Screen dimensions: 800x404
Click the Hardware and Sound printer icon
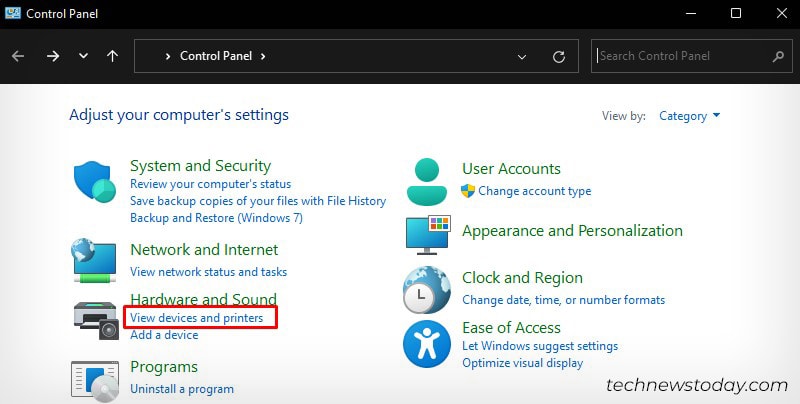tap(96, 320)
